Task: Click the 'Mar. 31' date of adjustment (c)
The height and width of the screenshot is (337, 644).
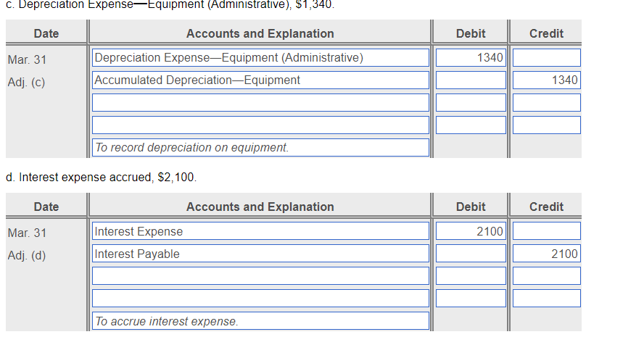Action: [x=27, y=60]
